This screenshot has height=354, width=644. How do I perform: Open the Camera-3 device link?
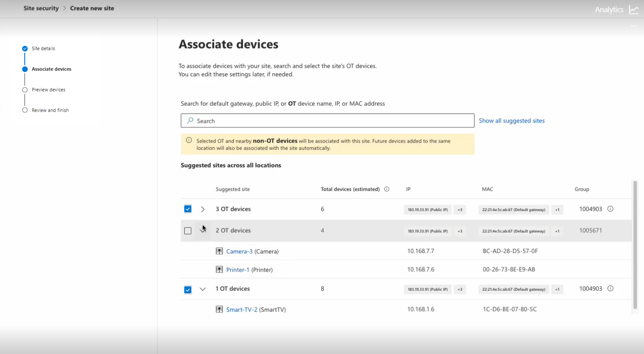239,251
